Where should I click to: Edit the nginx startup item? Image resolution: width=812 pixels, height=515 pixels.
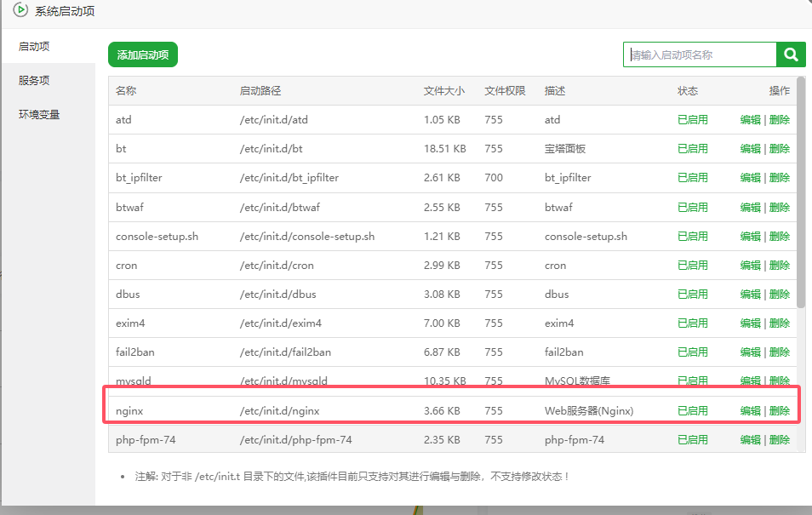click(750, 410)
